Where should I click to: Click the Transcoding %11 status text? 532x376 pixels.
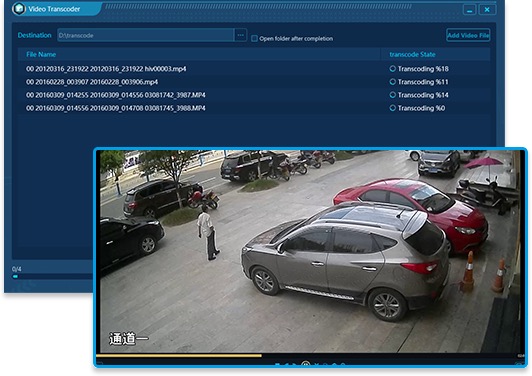423,82
